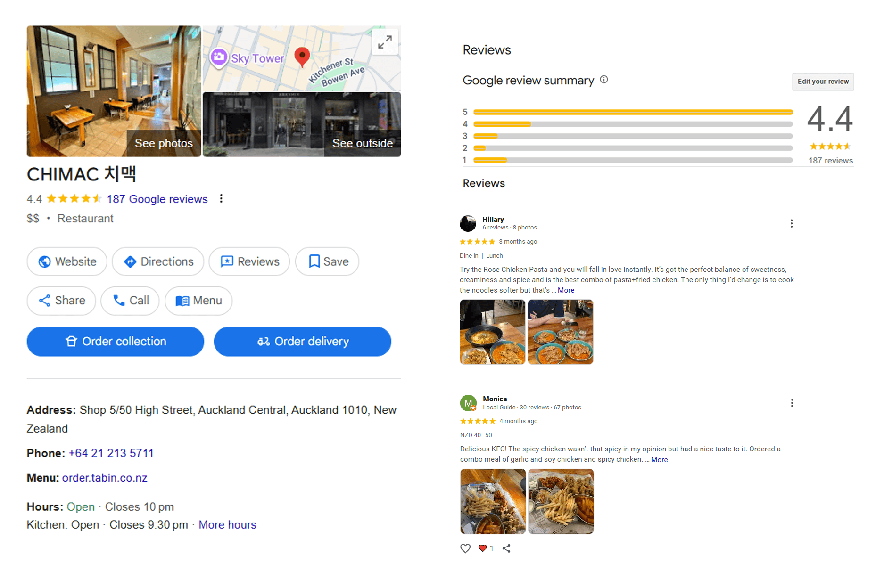Expand Hillary's review with More
This screenshot has width=884, height=588.
[x=566, y=290]
